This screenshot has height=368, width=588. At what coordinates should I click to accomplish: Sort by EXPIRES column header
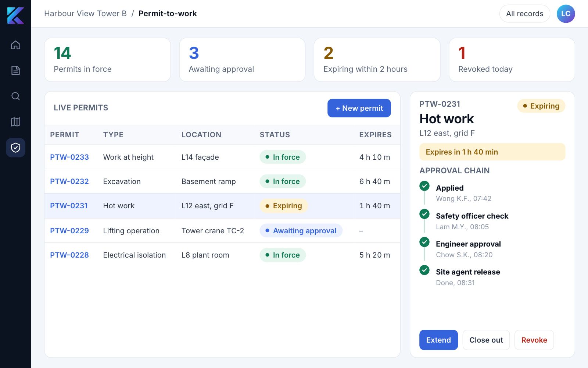pyautogui.click(x=375, y=135)
